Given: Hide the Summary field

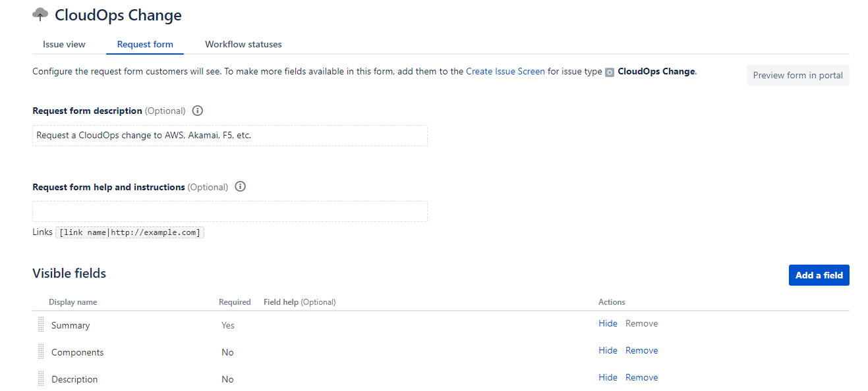Looking at the screenshot, I should pos(607,323).
